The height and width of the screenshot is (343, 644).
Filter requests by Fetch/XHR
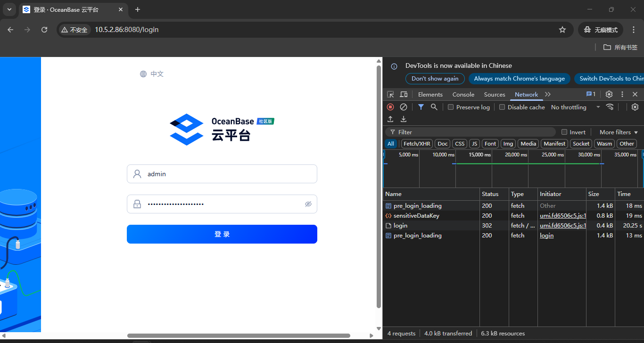417,144
